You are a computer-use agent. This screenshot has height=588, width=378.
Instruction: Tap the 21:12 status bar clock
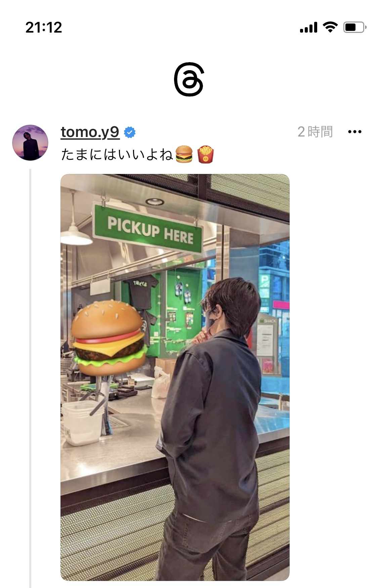coord(44,27)
